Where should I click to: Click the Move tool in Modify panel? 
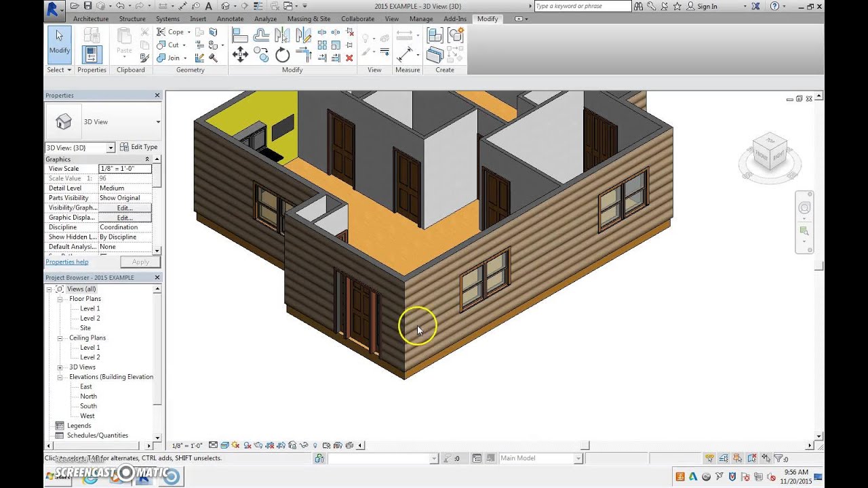240,55
